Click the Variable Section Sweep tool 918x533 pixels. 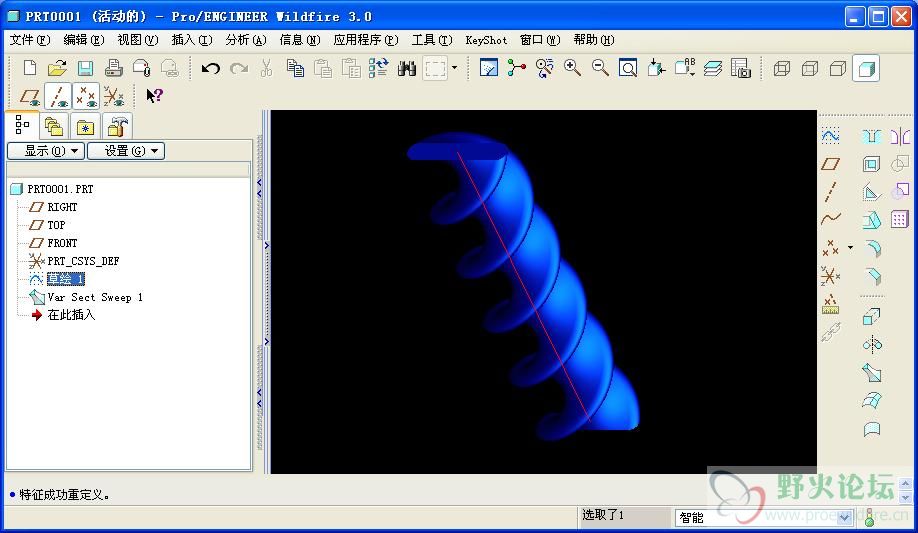pos(872,373)
